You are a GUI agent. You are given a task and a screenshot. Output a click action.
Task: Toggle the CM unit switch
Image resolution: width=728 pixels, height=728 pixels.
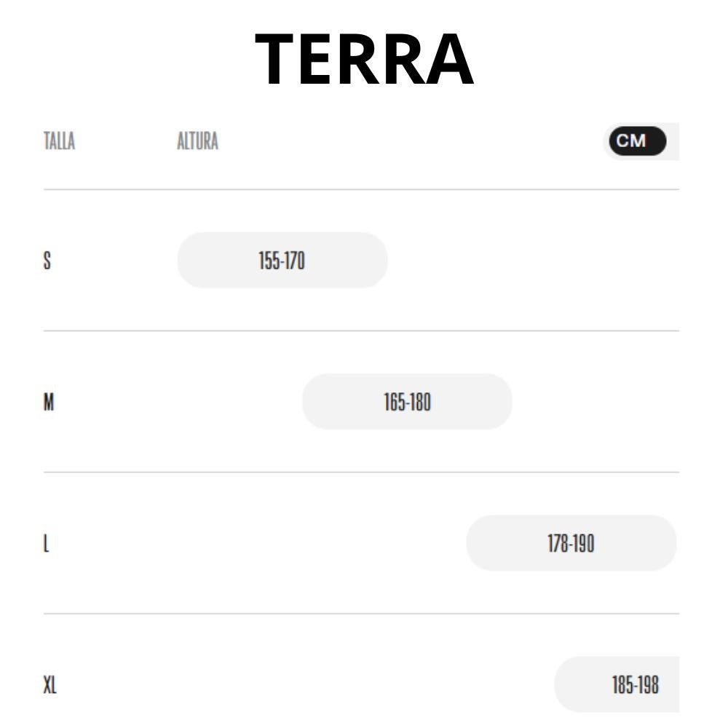coord(637,141)
